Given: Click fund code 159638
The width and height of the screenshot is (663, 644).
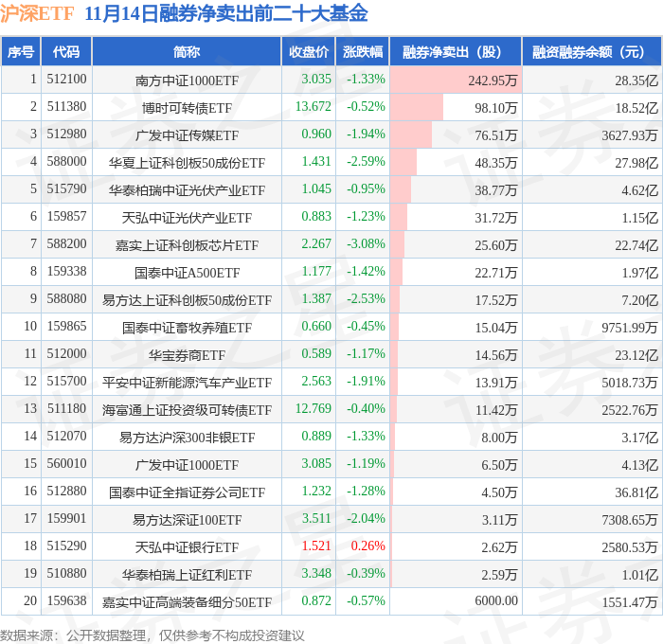Looking at the screenshot, I should click(66, 601).
